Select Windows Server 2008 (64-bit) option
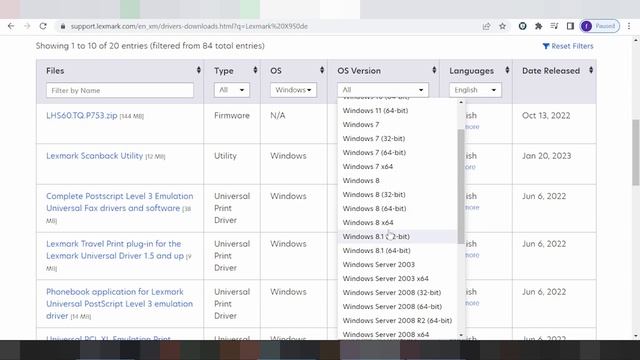Viewport: 640px width, 360px height. point(397,307)
